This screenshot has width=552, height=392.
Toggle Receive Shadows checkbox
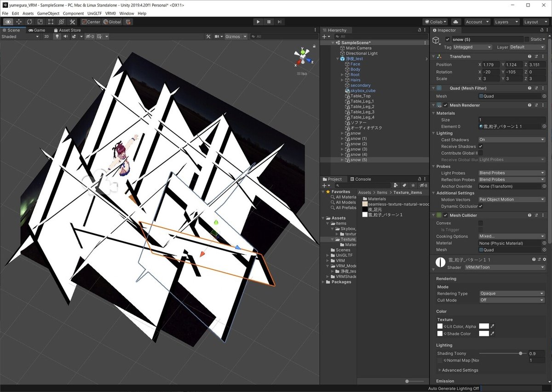[x=481, y=146]
